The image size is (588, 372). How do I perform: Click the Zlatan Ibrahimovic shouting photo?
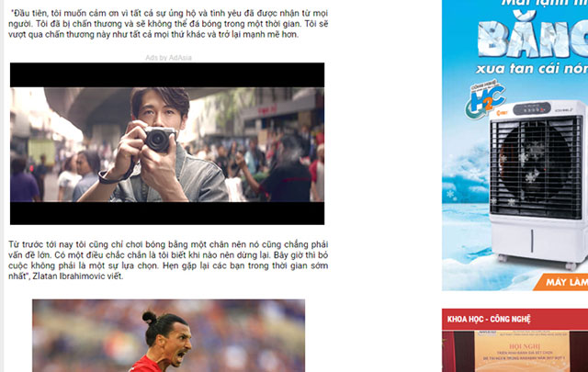tap(168, 335)
